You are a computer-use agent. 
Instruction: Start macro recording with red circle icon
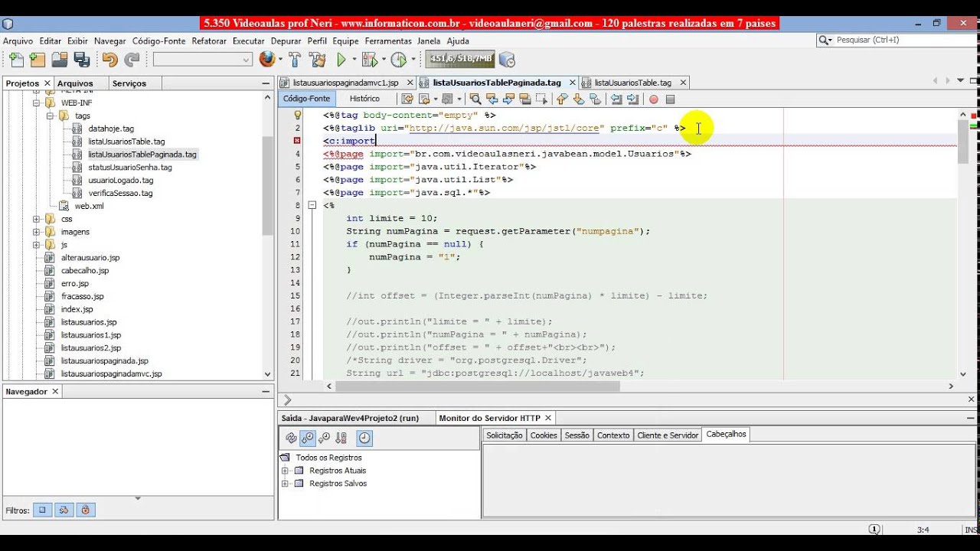654,99
